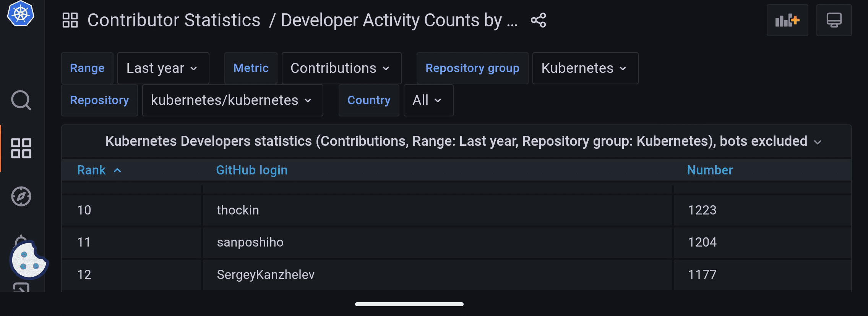
Task: Open the Metric dropdown showing Contributions
Action: pos(341,68)
